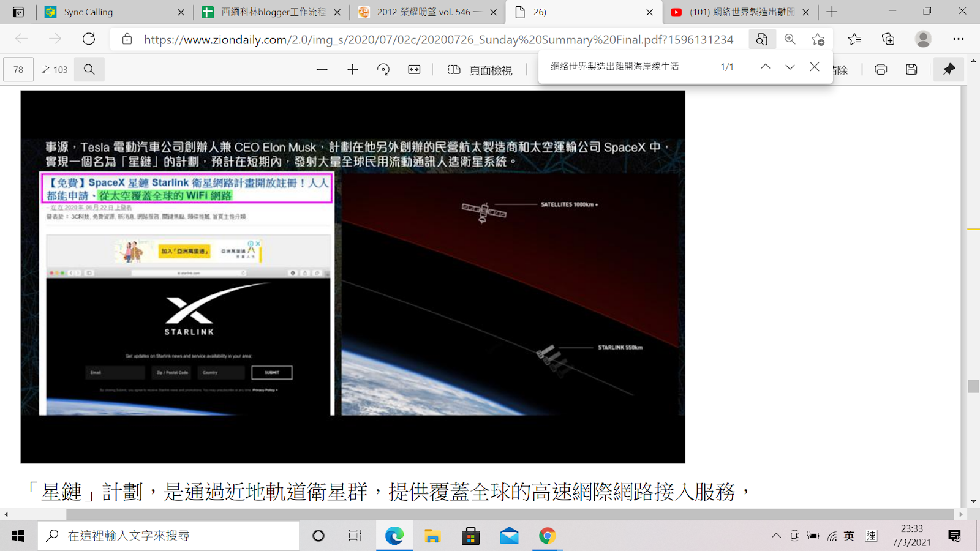
Task: Open Mail app from taskbar
Action: 509,536
